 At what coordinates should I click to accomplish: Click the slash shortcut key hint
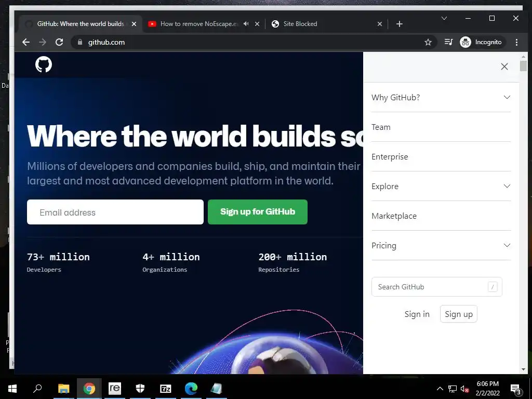[x=493, y=287]
